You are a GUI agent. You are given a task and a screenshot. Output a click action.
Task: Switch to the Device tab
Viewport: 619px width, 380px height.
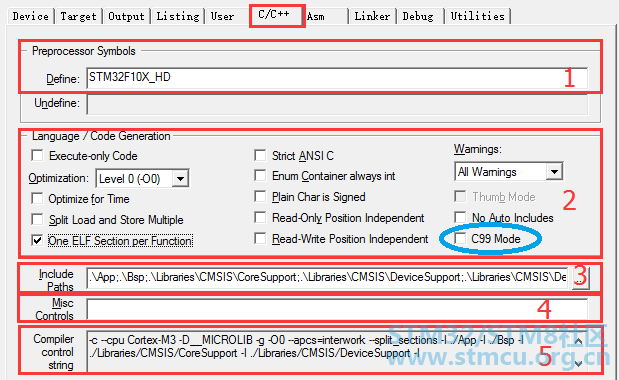(30, 17)
